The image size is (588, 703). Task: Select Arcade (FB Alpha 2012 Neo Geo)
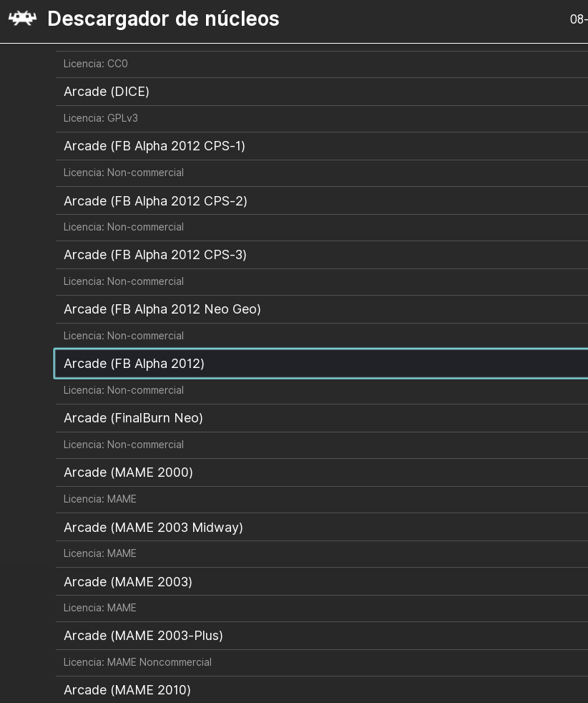coord(162,309)
